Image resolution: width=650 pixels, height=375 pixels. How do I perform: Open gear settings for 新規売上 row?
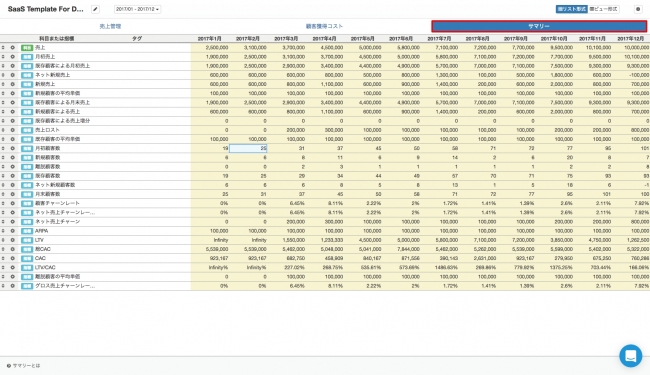(x=12, y=84)
